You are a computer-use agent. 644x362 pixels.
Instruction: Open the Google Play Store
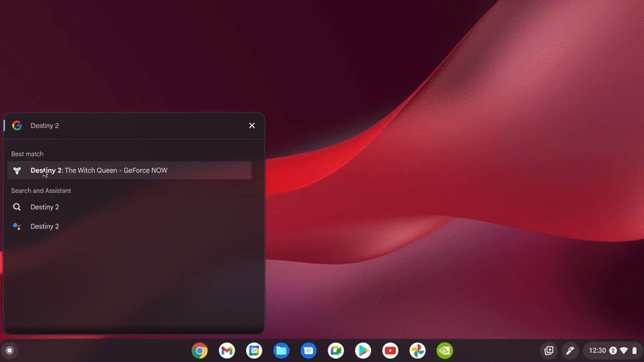click(363, 350)
